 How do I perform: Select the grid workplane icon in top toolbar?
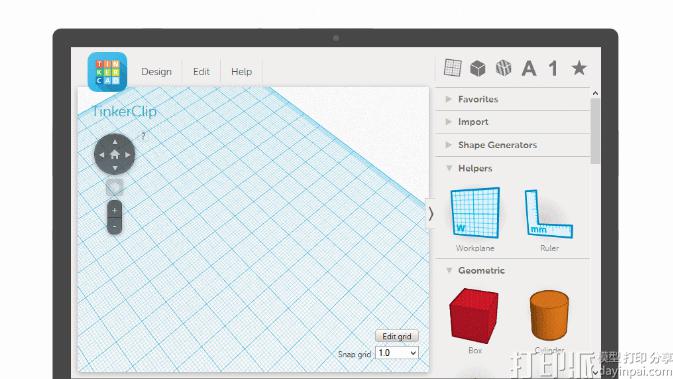click(452, 68)
